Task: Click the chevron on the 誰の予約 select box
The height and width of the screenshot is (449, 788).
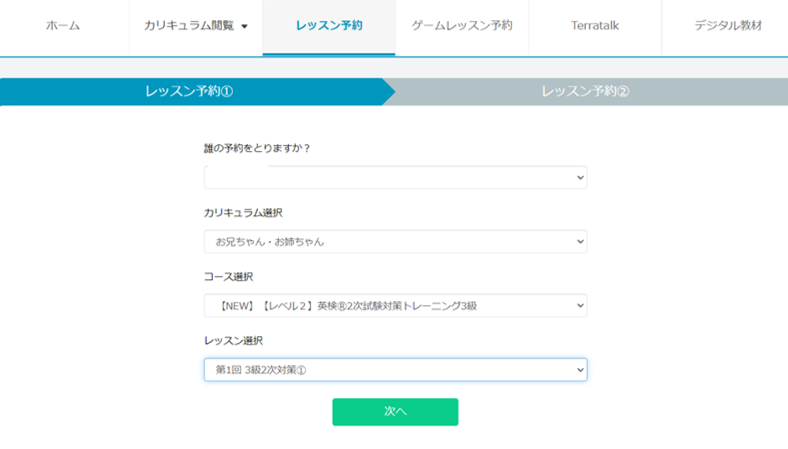Action: coord(580,178)
